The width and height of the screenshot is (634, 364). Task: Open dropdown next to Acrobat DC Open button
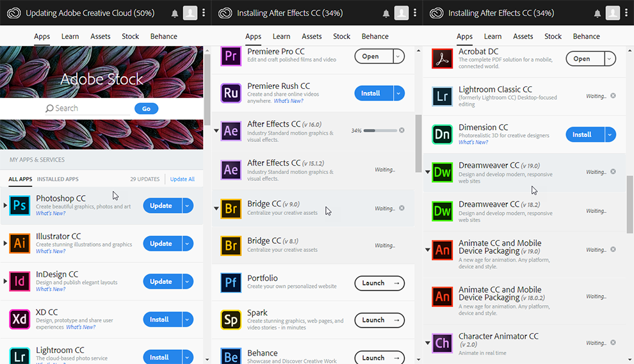click(610, 59)
